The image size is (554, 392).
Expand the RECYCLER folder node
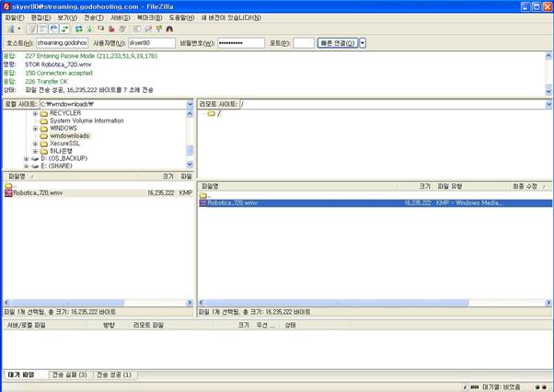coord(35,113)
